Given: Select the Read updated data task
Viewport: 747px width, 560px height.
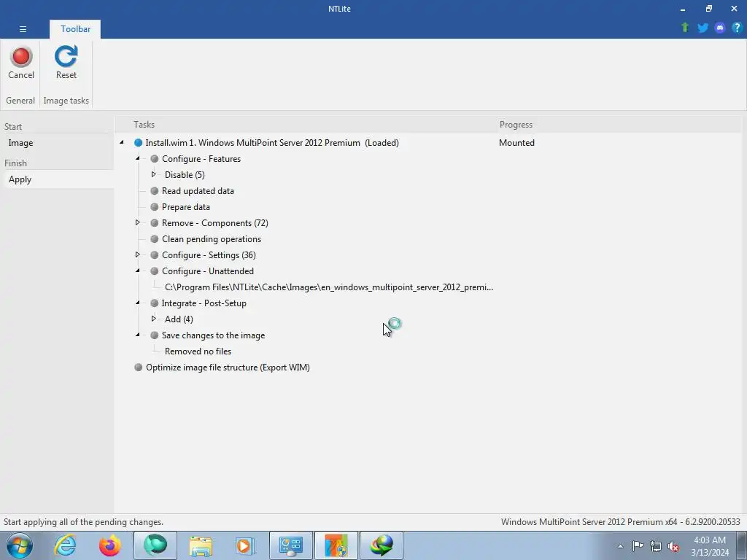Looking at the screenshot, I should click(198, 191).
